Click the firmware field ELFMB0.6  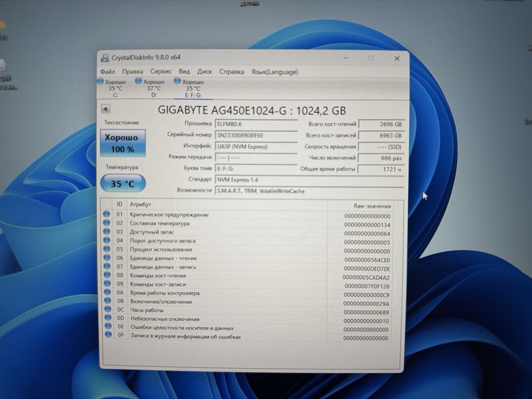(256, 124)
